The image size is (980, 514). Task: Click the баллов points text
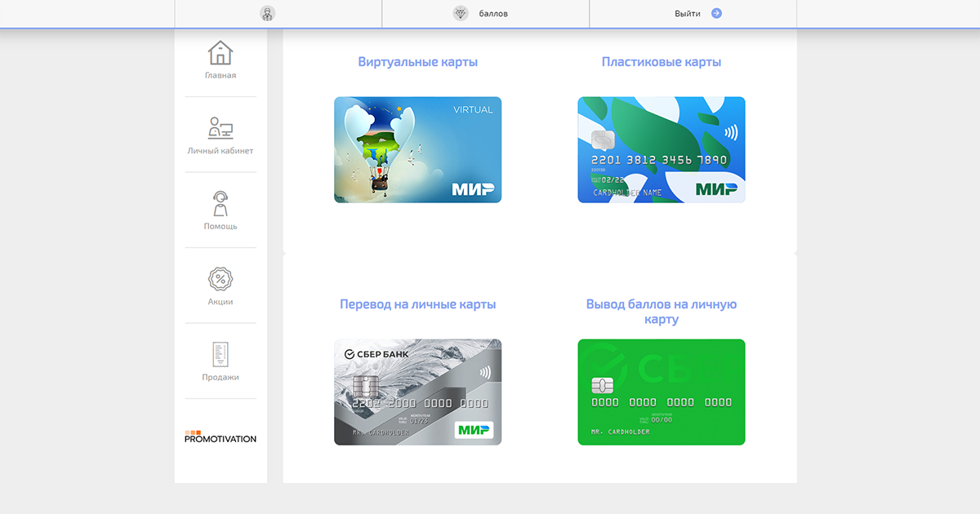493,13
